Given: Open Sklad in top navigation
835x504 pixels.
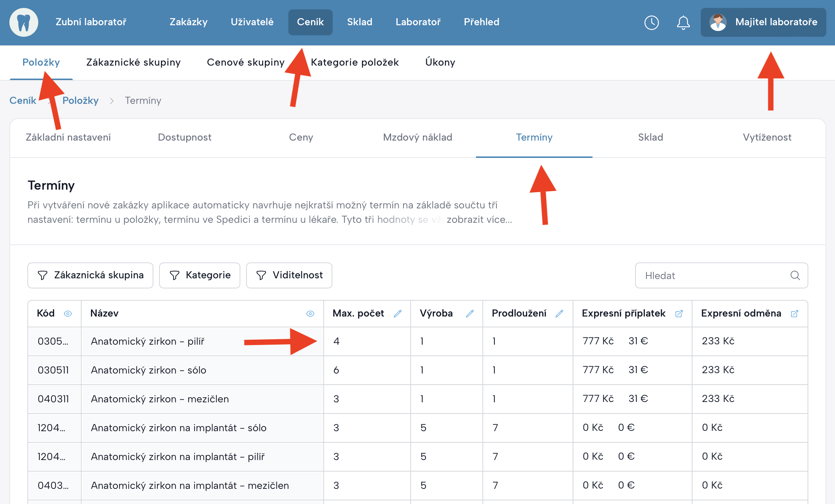Looking at the screenshot, I should pos(359,22).
